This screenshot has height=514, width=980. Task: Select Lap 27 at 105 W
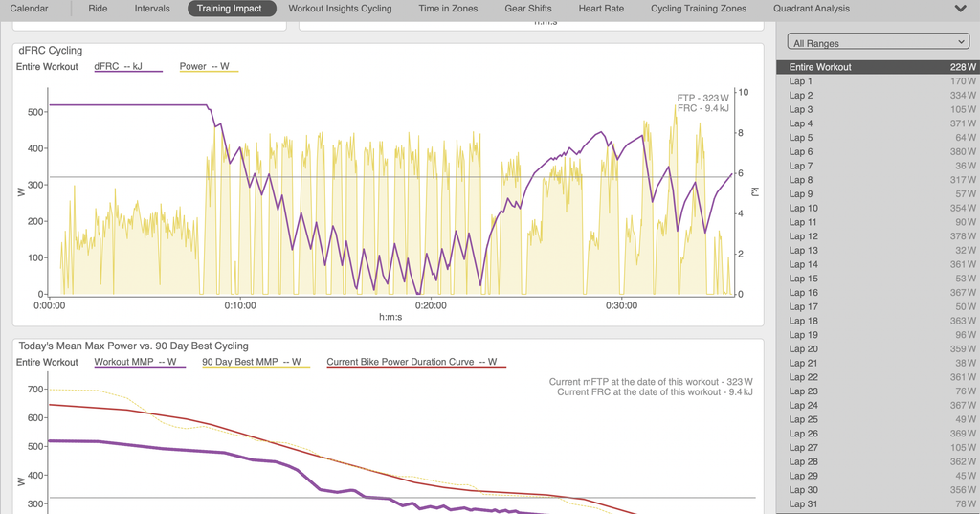coord(879,448)
